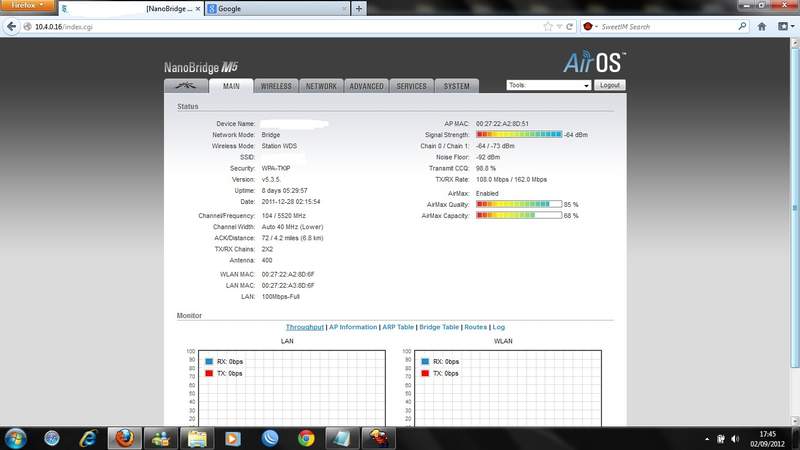Open the SYSTEM tab

pyautogui.click(x=456, y=86)
